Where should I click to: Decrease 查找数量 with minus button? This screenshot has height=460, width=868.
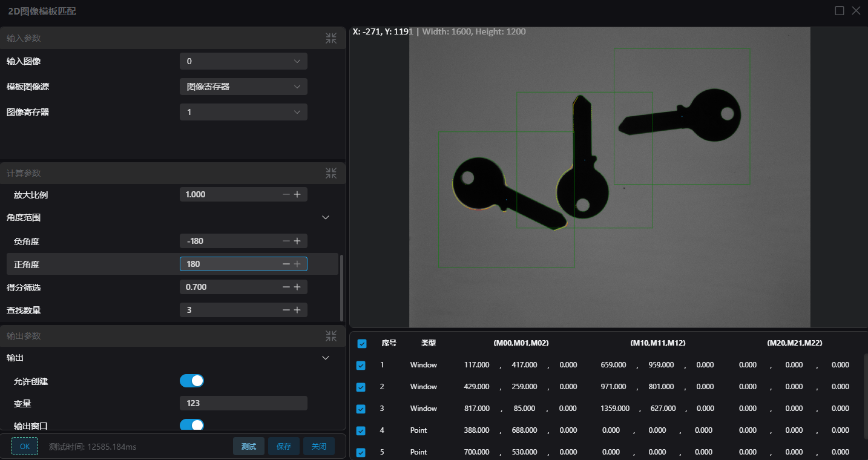(x=286, y=310)
